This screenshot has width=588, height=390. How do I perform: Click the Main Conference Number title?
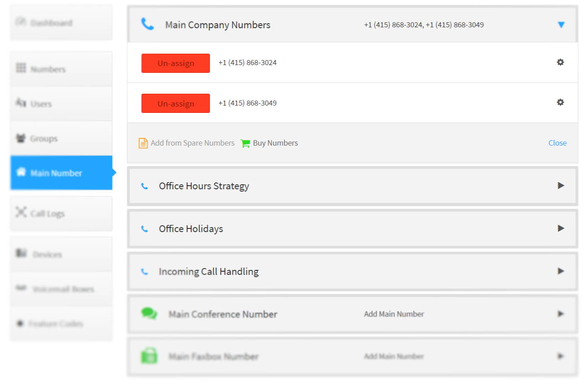point(223,314)
